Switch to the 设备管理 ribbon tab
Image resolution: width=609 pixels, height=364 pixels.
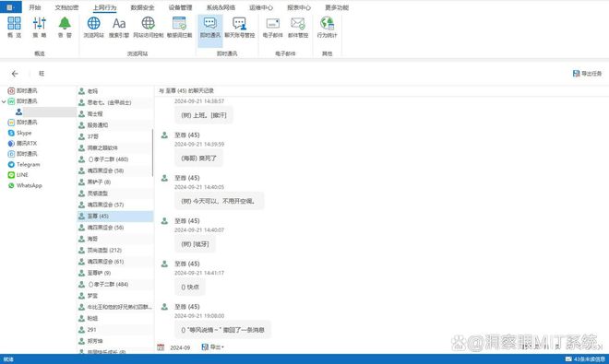tap(180, 7)
